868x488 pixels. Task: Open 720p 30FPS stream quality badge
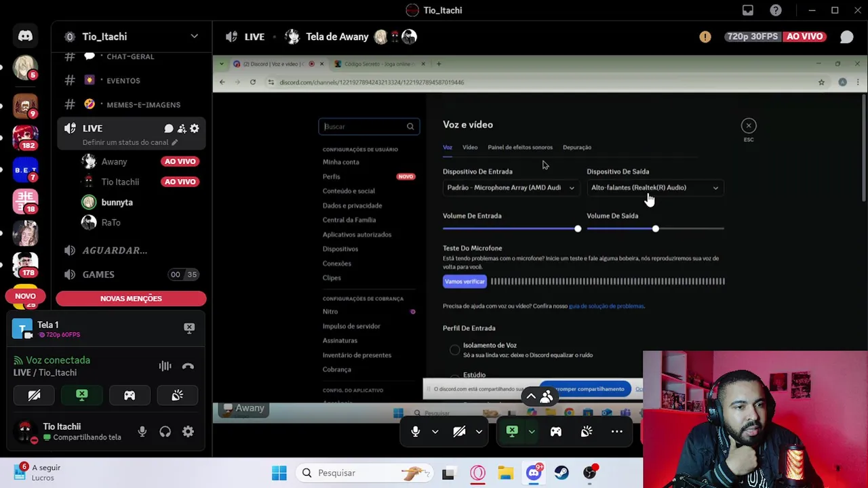pos(753,37)
